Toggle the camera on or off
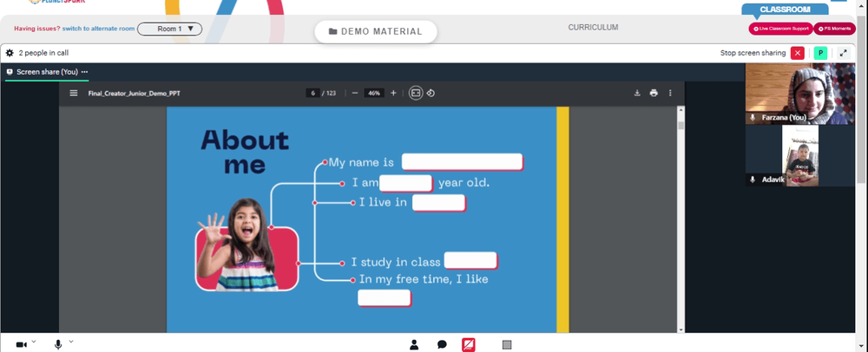868x352 pixels. click(x=22, y=345)
